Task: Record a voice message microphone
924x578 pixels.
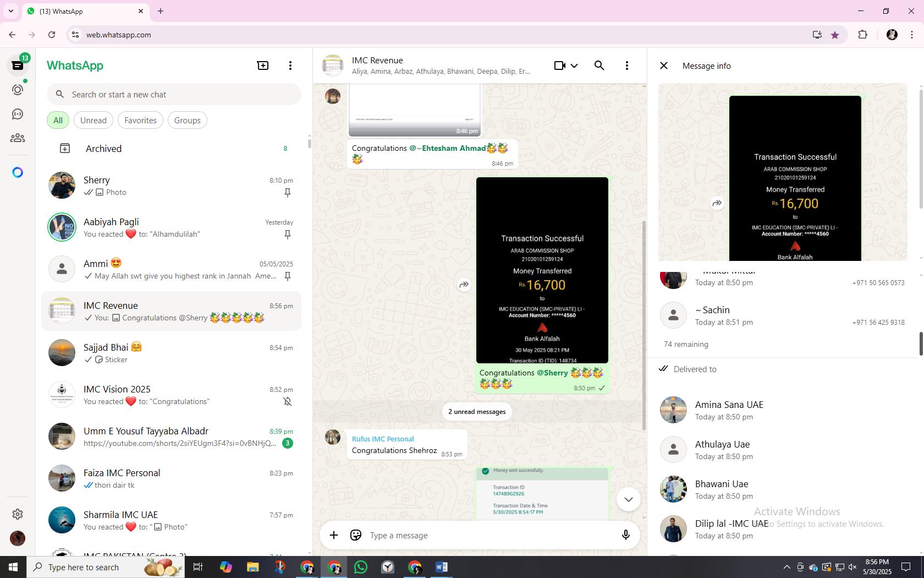Action: (x=626, y=535)
